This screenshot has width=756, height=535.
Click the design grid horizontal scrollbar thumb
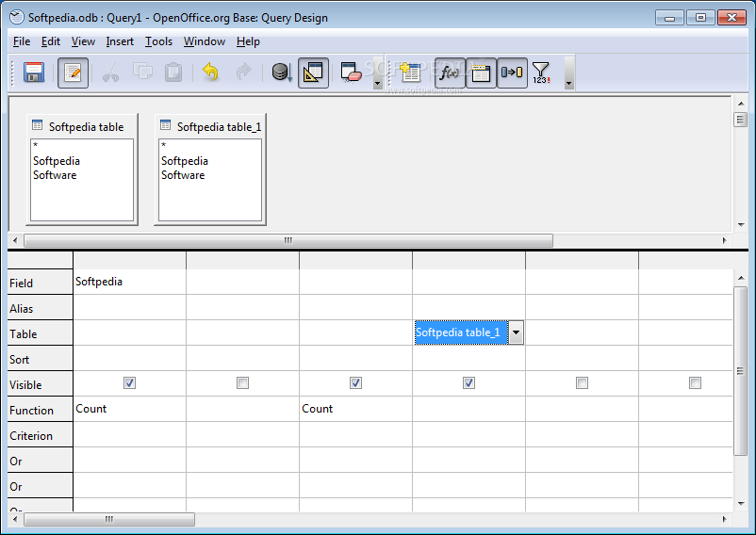109,519
